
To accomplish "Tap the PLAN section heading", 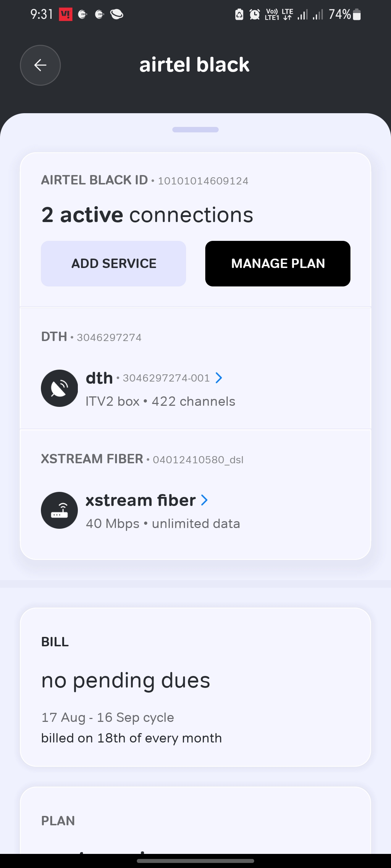I will point(58,821).
